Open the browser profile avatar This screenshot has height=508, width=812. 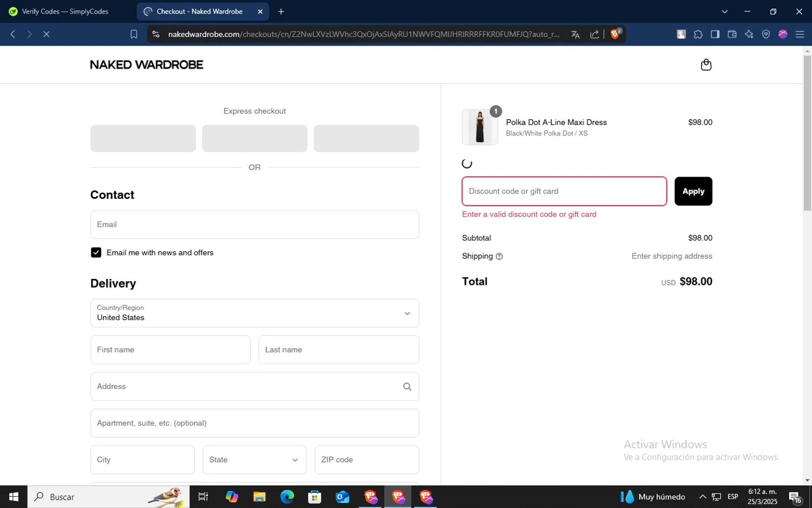point(783,34)
